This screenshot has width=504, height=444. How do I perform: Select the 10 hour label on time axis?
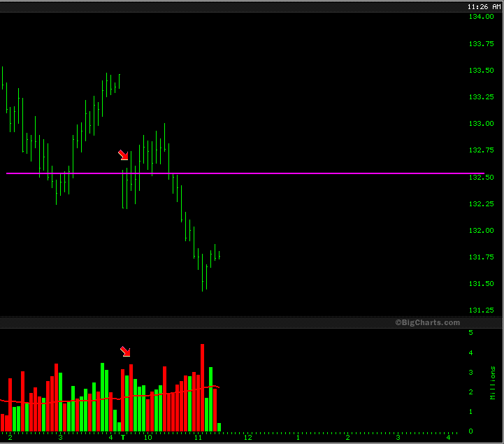point(147,438)
